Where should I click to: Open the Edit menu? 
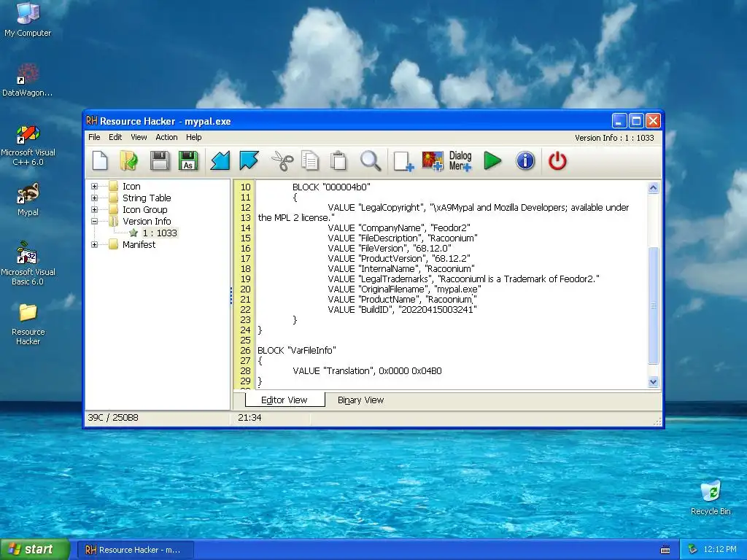pos(115,137)
